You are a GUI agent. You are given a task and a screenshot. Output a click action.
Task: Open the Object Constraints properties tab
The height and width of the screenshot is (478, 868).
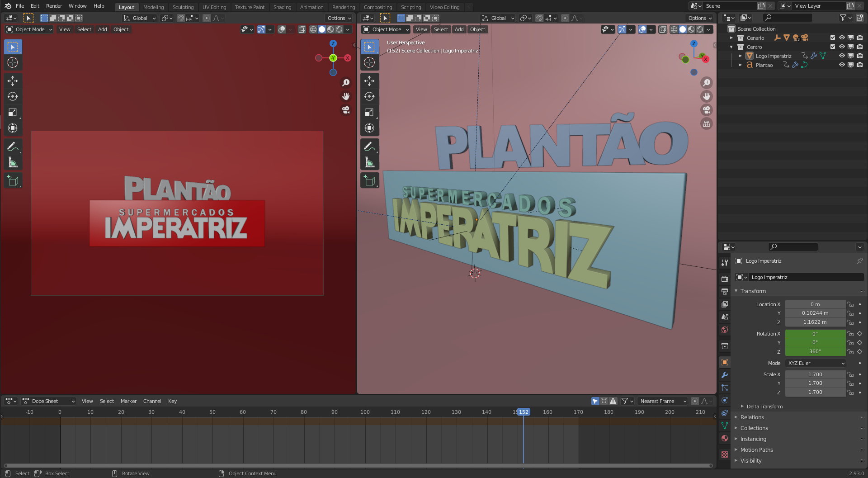click(724, 413)
